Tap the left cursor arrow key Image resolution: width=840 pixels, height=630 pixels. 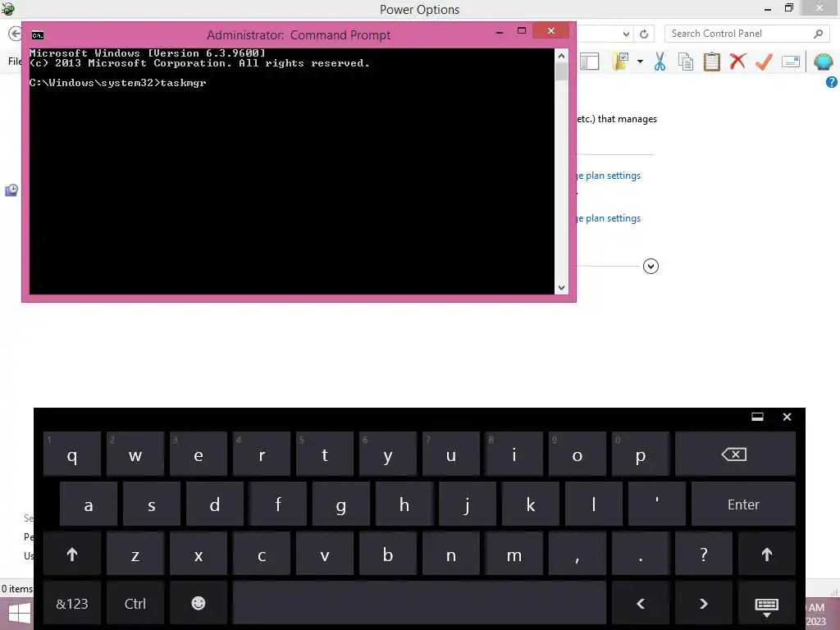[640, 604]
